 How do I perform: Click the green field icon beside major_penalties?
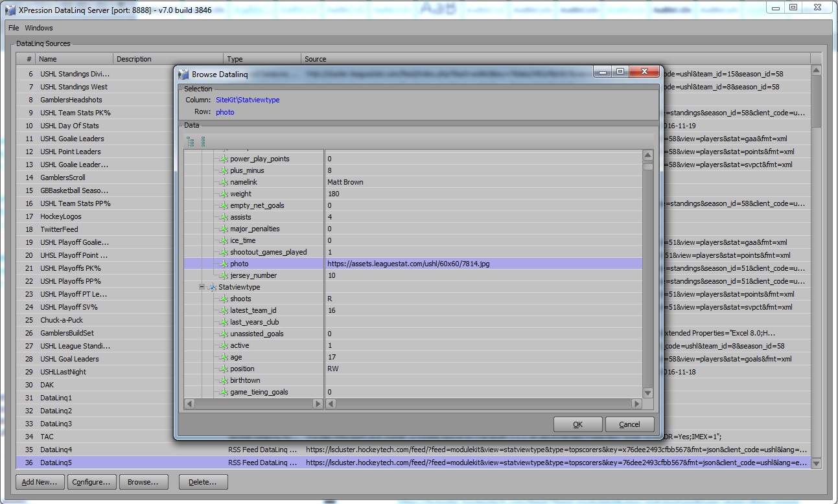[224, 229]
